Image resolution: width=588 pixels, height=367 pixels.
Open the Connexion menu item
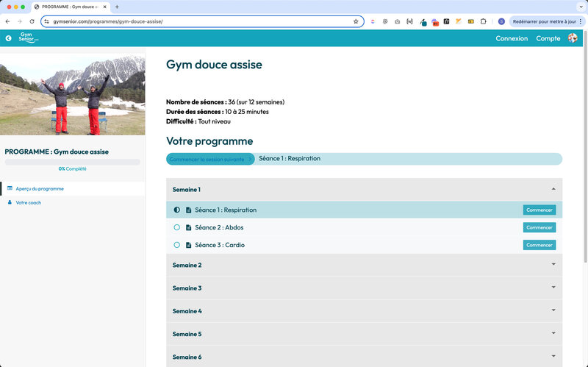[x=512, y=38]
